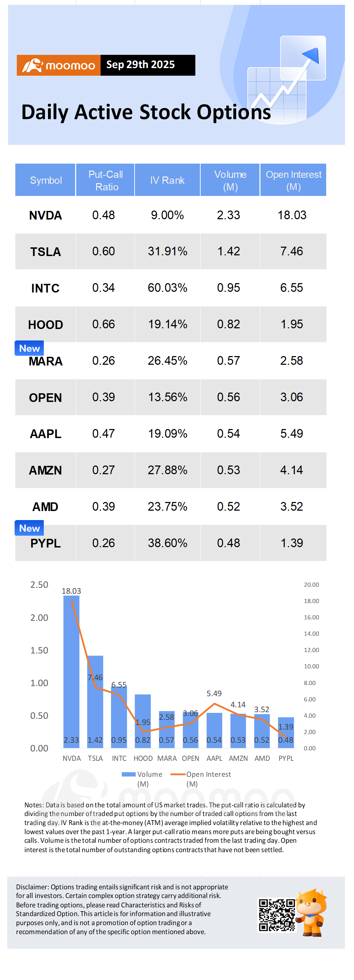The image size is (354, 980).
Task: Click the blue Volume legend swatch
Action: point(128,774)
